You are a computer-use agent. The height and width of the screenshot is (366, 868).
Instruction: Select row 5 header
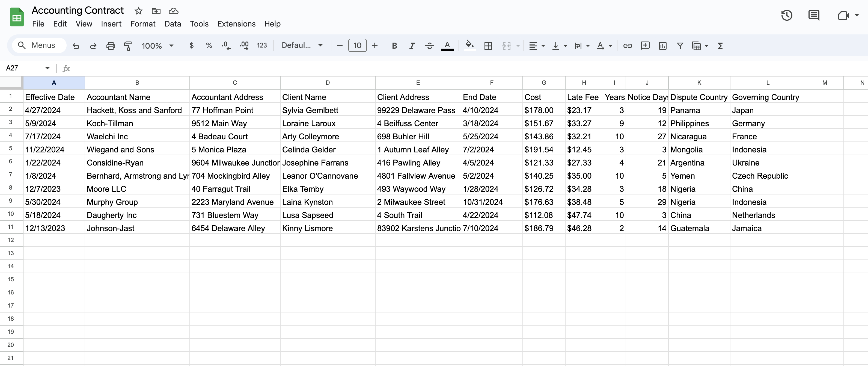(x=11, y=148)
